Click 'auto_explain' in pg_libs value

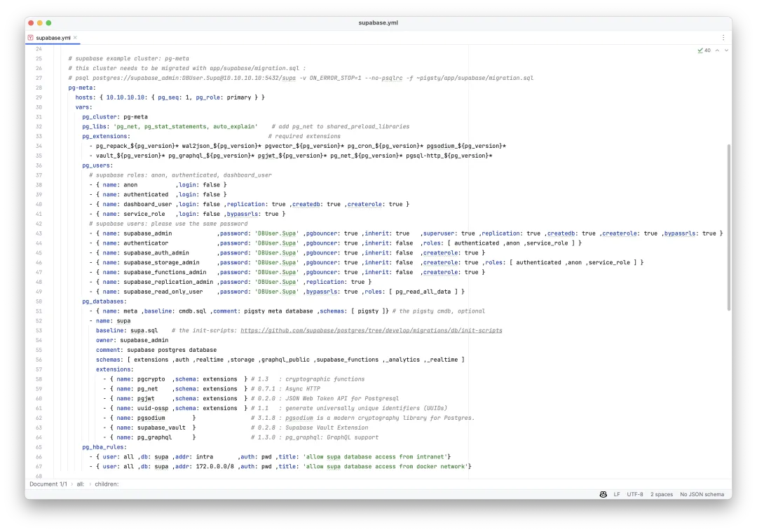(x=233, y=126)
